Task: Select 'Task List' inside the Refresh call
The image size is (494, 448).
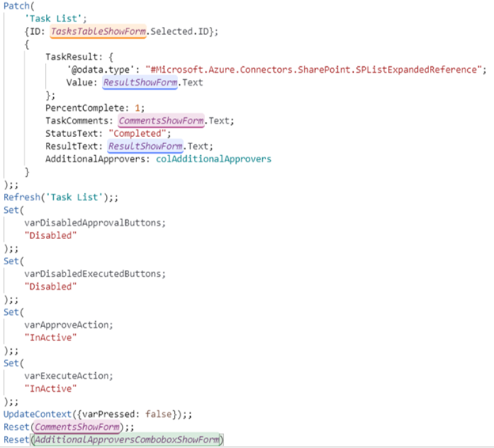Action: pos(74,197)
